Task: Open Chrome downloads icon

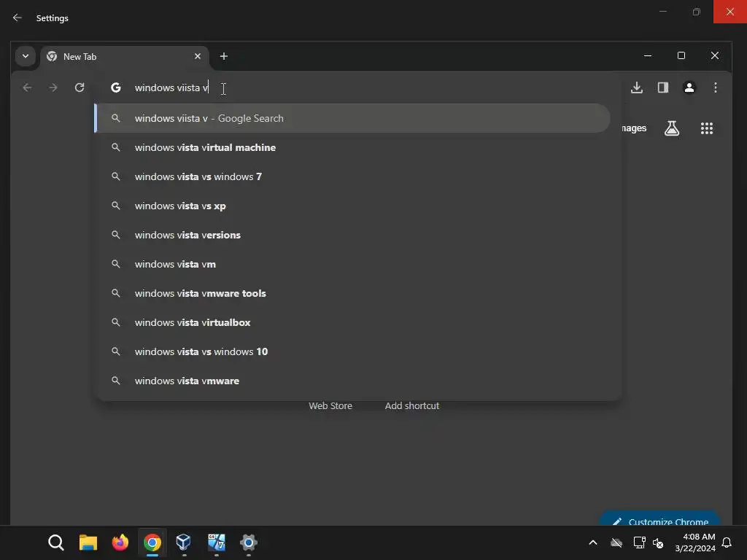Action: [x=636, y=87]
